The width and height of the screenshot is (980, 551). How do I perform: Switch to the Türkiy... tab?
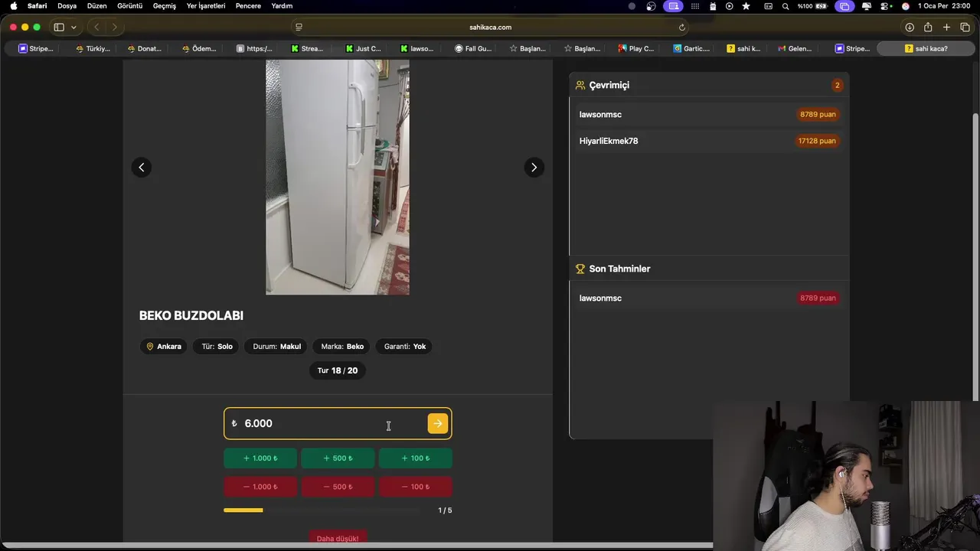[93, 48]
